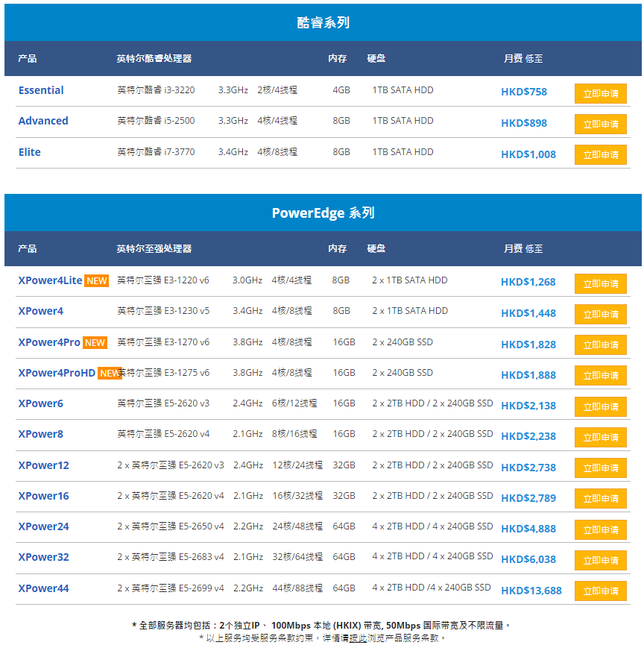This screenshot has height=648, width=644.
Task: Click the NEW badge beside XPower4Lite
Action: click(96, 281)
